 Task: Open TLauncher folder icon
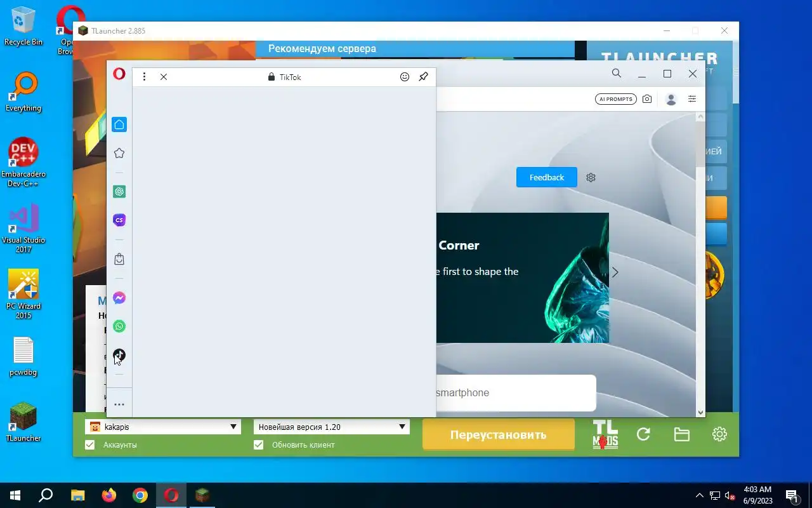coord(682,434)
